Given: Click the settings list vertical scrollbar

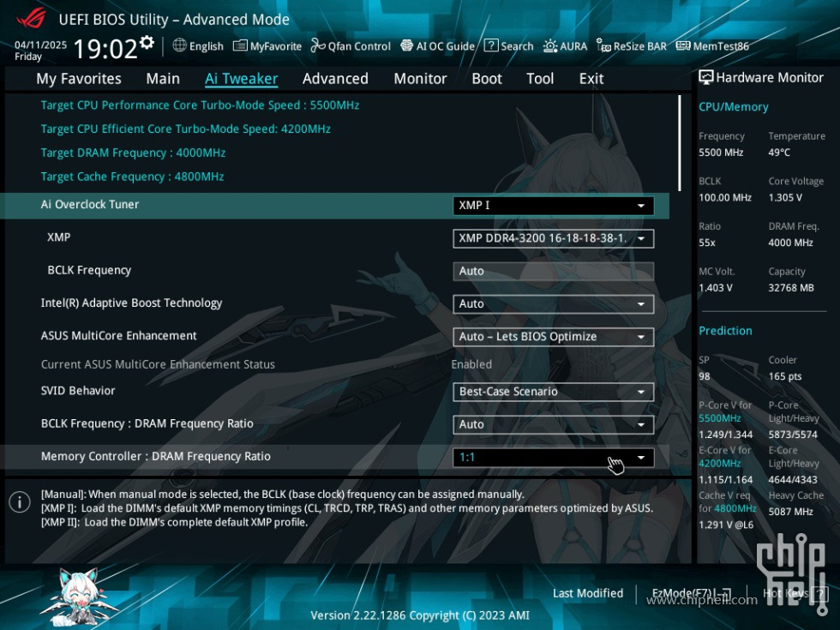Looking at the screenshot, I should pos(679,143).
